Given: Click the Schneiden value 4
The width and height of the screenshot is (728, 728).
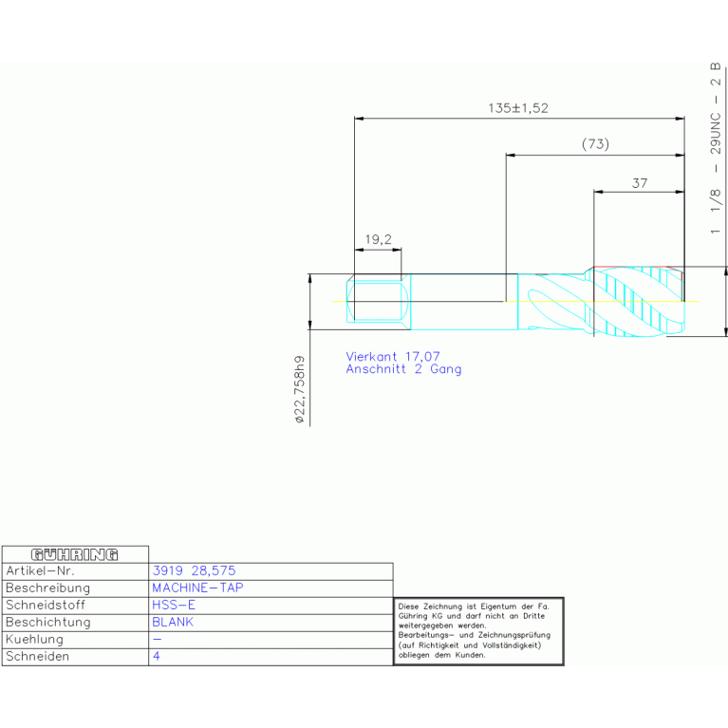Looking at the screenshot, I should click(157, 656).
